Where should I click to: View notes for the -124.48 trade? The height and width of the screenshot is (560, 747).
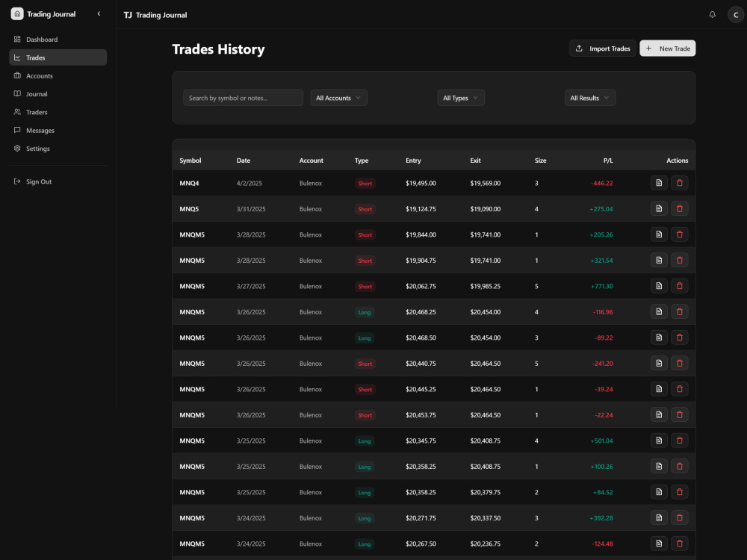point(659,544)
